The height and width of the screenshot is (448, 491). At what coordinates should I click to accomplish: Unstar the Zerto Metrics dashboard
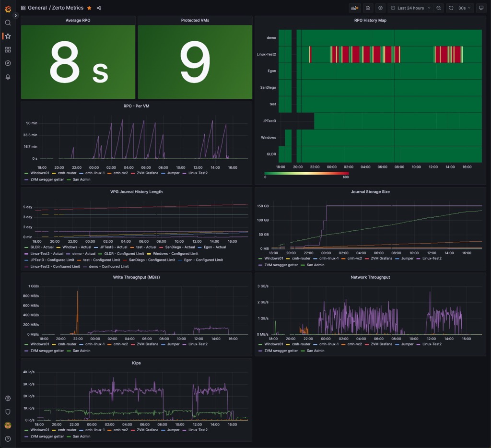tap(89, 8)
